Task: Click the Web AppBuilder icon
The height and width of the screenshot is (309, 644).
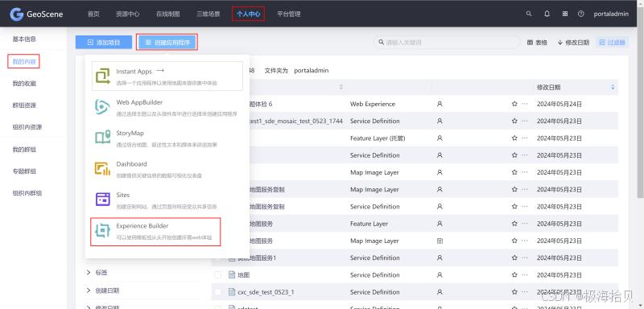Action: pyautogui.click(x=102, y=107)
